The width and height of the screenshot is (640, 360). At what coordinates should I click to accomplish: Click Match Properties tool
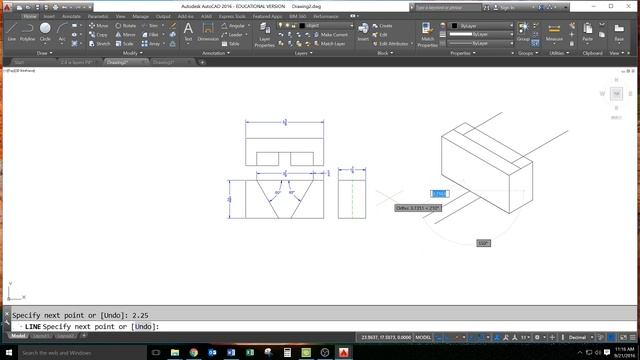[x=427, y=34]
